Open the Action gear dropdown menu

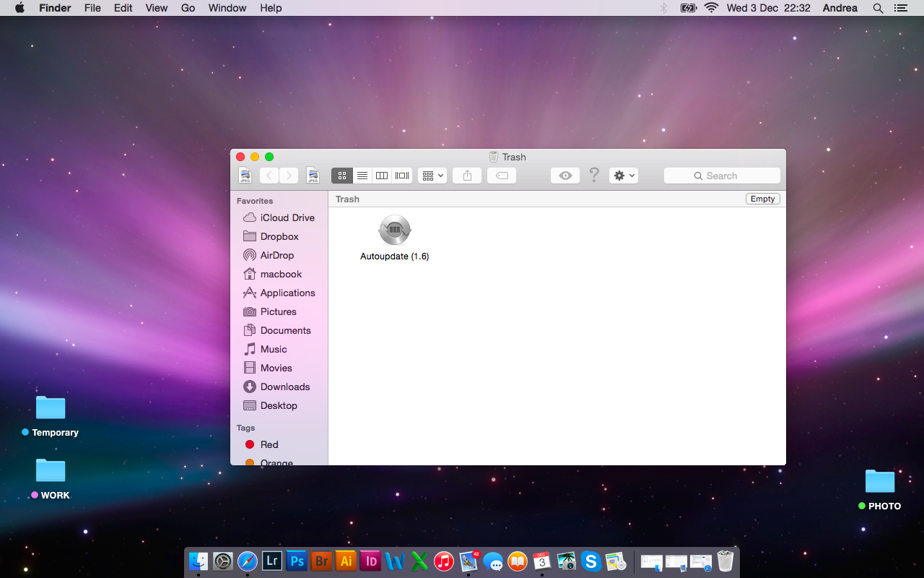point(624,176)
